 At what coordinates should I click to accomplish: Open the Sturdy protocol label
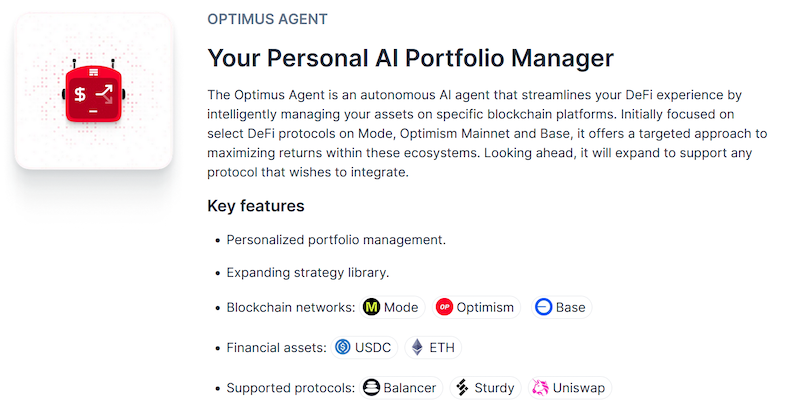point(494,387)
